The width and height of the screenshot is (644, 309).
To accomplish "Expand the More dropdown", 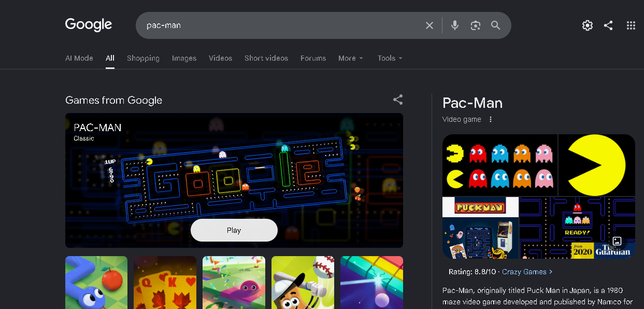I will point(351,58).
